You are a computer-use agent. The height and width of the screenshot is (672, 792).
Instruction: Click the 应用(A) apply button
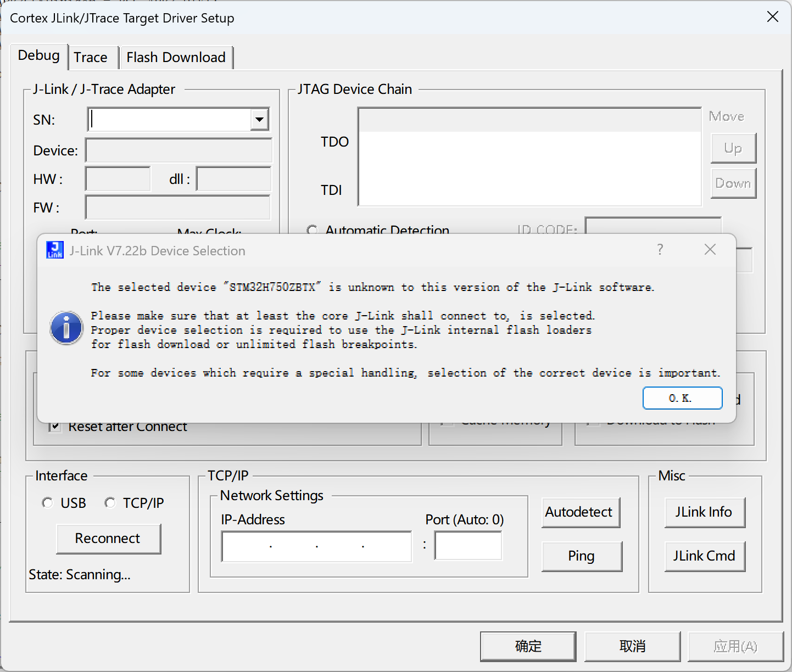(735, 646)
